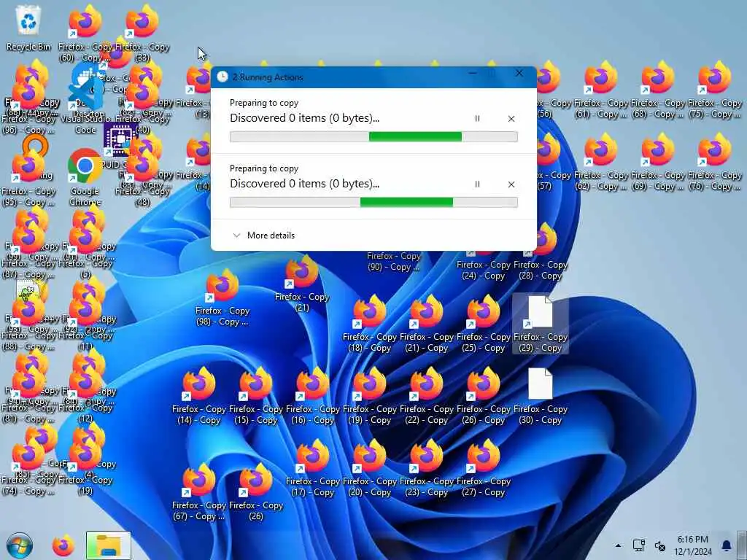Cancel the second copy operation
The height and width of the screenshot is (560, 747).
[511, 184]
